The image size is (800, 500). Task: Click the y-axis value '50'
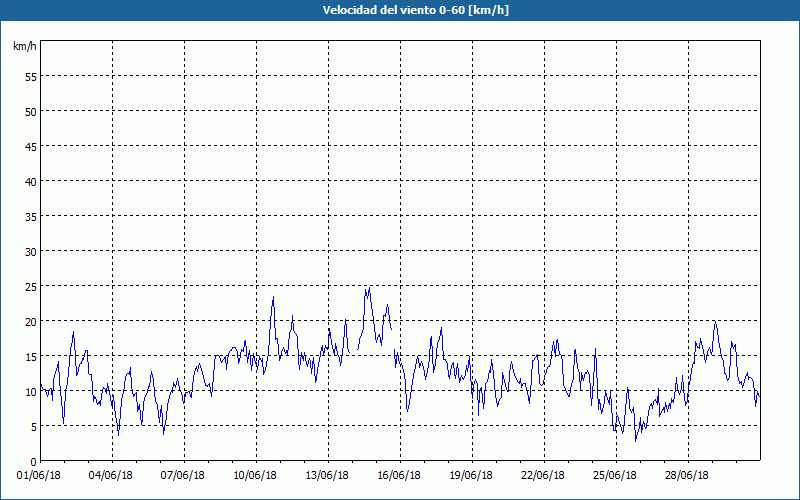click(x=31, y=112)
